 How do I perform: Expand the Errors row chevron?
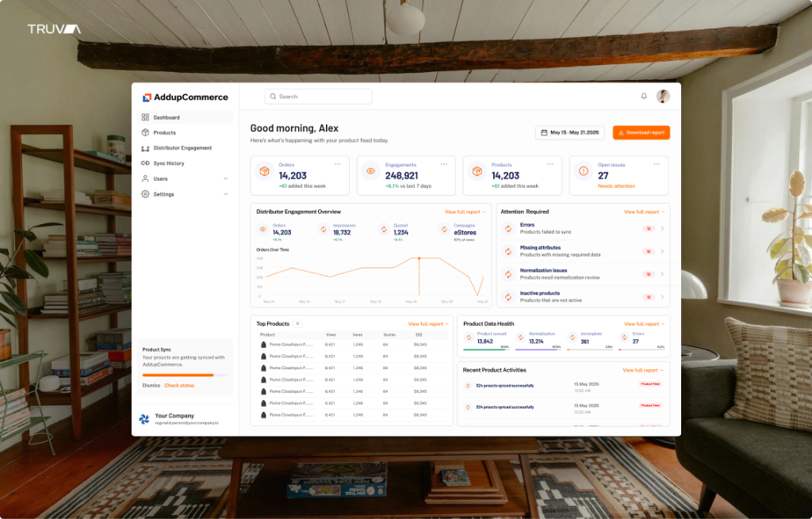(662, 228)
